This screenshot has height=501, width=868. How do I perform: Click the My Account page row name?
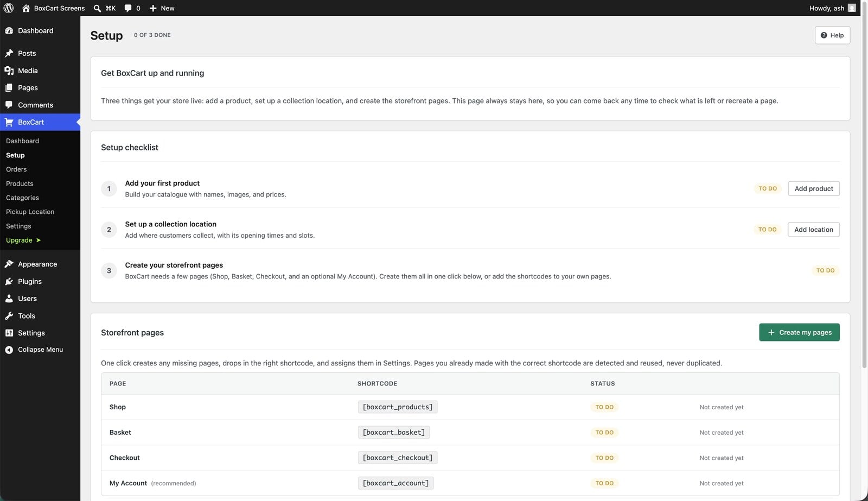pyautogui.click(x=128, y=483)
